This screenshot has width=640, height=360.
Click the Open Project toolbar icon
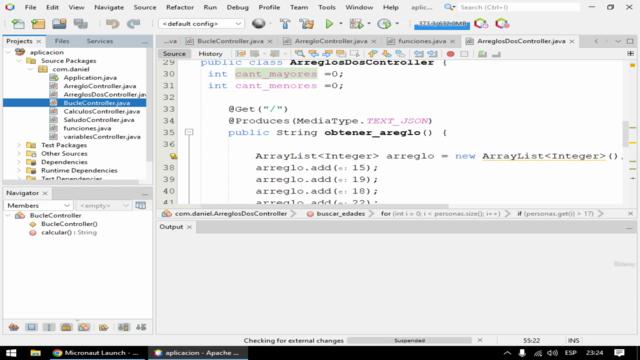[x=59, y=24]
